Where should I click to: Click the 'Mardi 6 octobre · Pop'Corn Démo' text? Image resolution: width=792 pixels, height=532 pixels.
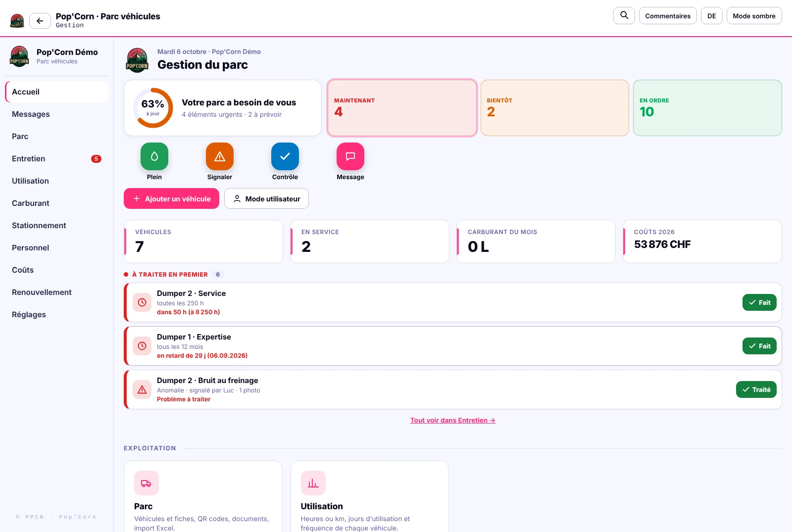tap(209, 51)
